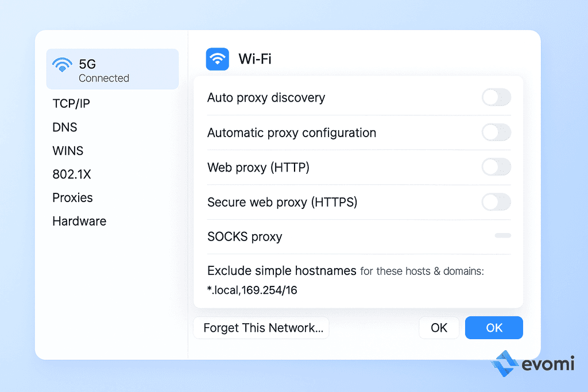Turn on Secure web proxy (HTTPS)
588x392 pixels.
click(x=496, y=202)
